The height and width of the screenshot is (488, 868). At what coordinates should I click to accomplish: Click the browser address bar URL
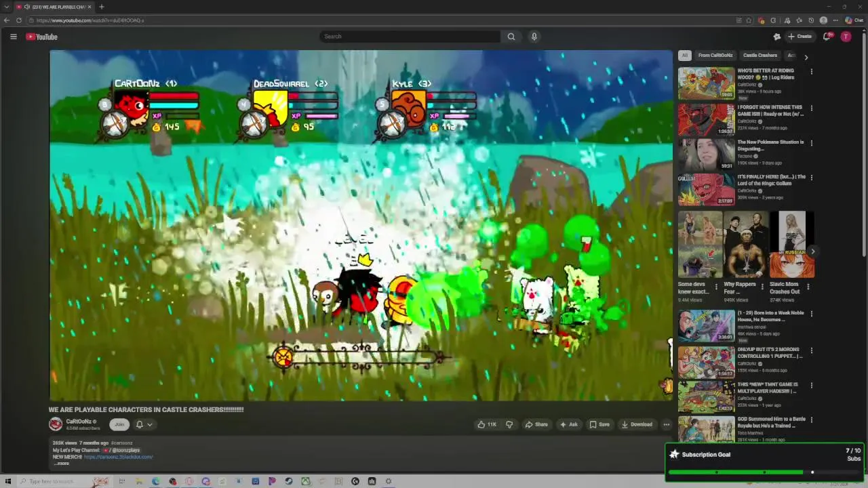tap(90, 20)
